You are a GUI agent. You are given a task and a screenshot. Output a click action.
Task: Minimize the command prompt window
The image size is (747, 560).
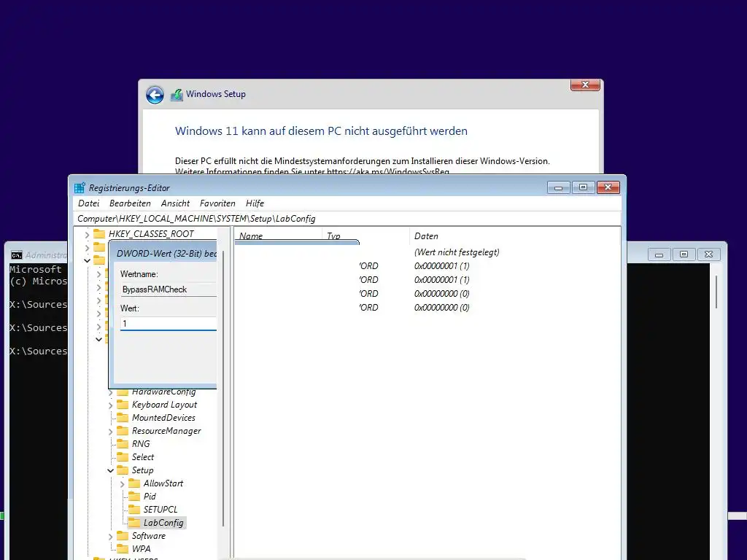tap(659, 254)
